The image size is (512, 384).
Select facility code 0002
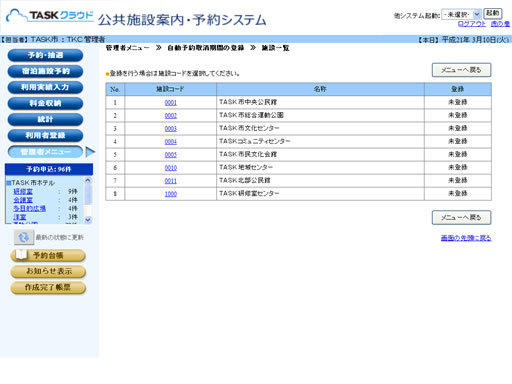(x=171, y=115)
